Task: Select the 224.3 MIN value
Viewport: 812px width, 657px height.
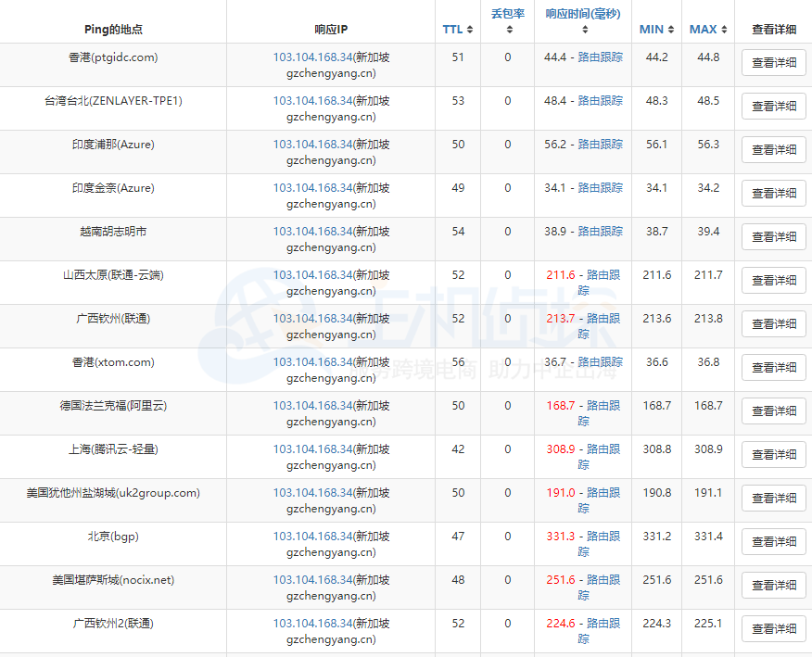Action: 656,623
